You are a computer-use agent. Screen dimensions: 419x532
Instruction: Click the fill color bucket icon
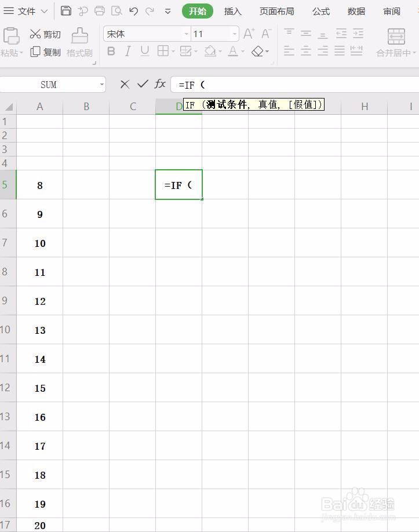[210, 51]
